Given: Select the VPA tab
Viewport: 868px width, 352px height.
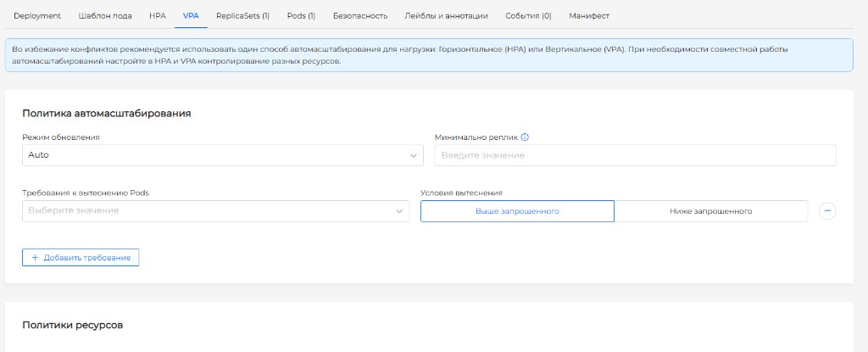Looking at the screenshot, I should 191,15.
